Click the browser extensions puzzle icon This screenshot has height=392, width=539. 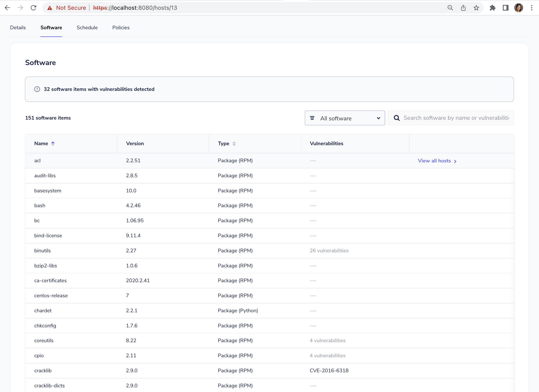click(x=493, y=8)
